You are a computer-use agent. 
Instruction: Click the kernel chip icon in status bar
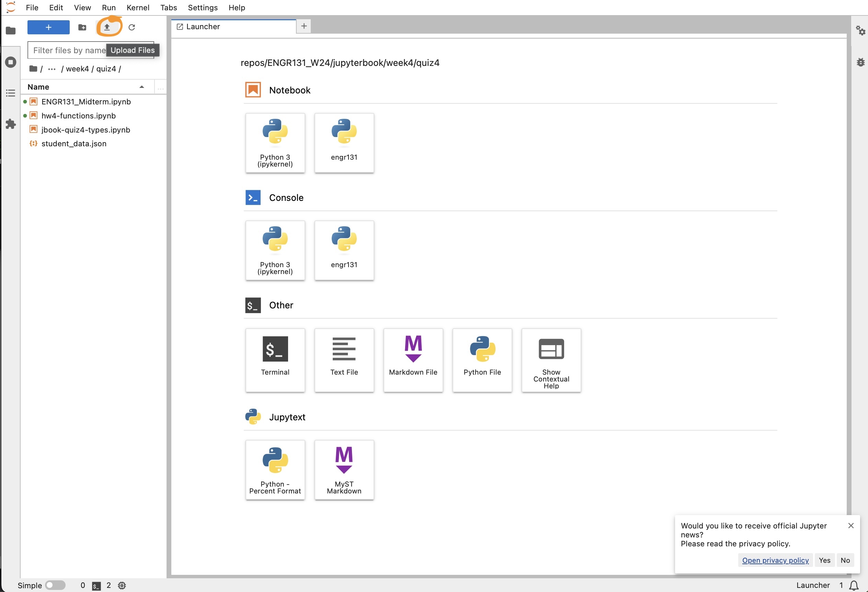122,585
